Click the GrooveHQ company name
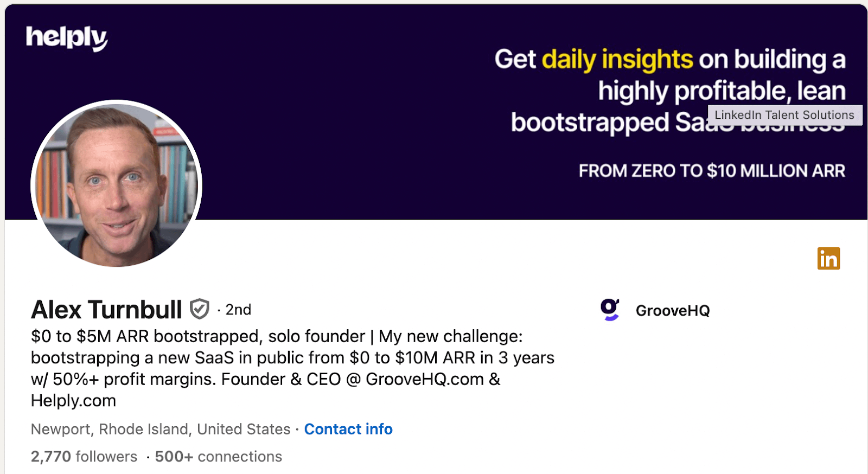Viewport: 868px width, 474px height. click(673, 311)
